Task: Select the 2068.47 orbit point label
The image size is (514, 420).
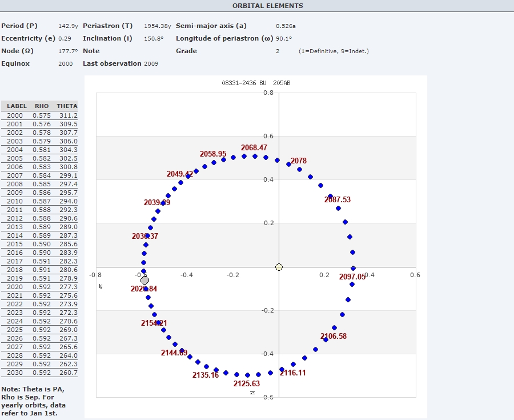Action: 254,147
